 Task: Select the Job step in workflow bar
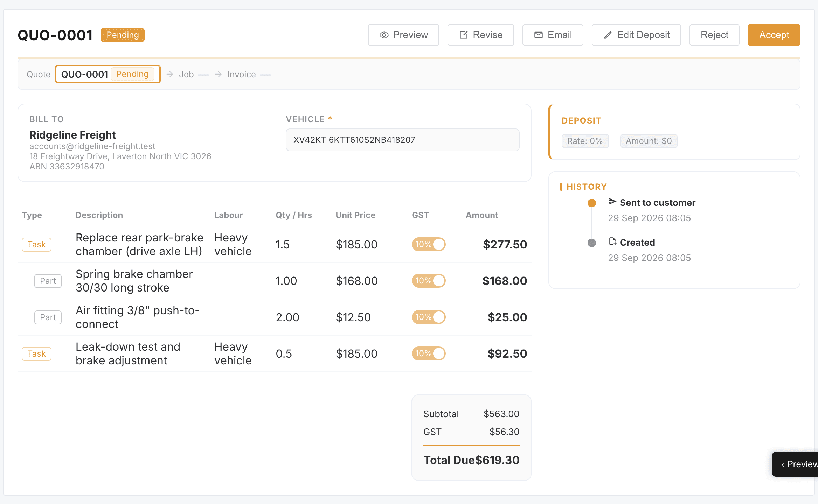186,75
